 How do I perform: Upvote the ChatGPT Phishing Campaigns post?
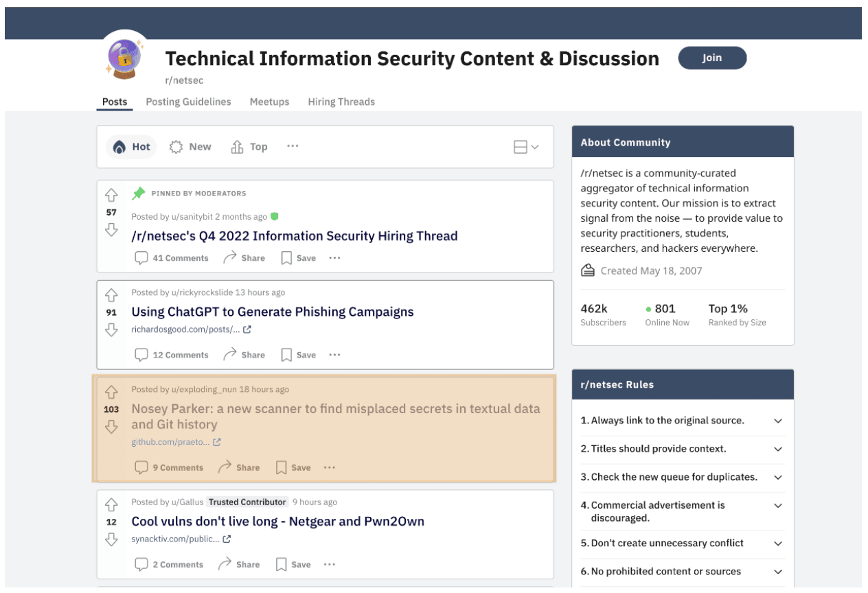click(x=111, y=295)
